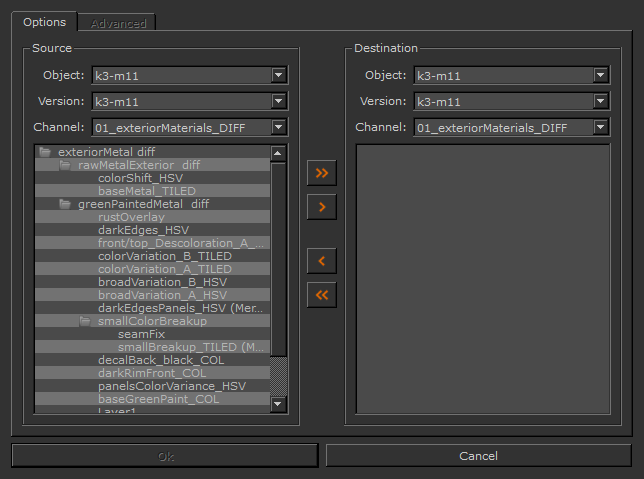This screenshot has width=644, height=479.
Task: Select the panelsColorVariance_HSV layer
Action: pyautogui.click(x=171, y=386)
